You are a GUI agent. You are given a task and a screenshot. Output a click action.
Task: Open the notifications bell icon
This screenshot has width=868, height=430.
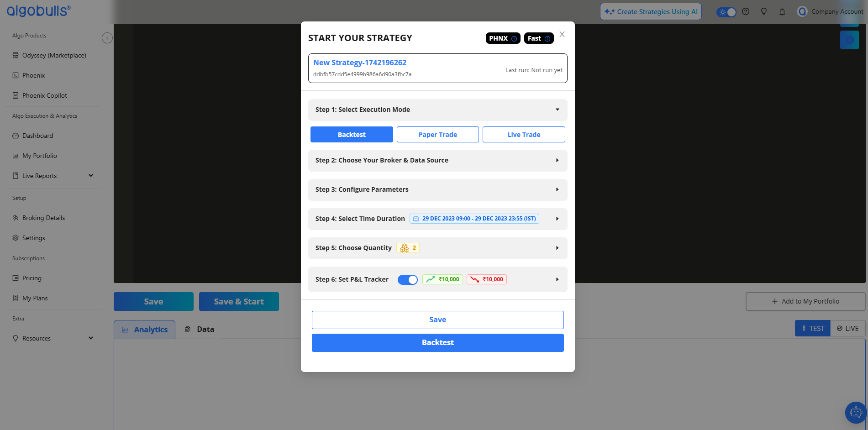coord(782,12)
